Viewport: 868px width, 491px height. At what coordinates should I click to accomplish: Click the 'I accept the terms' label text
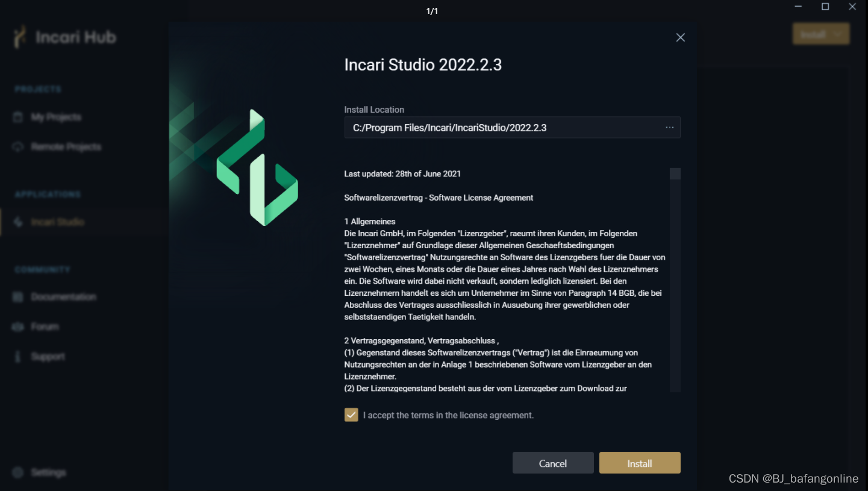448,415
